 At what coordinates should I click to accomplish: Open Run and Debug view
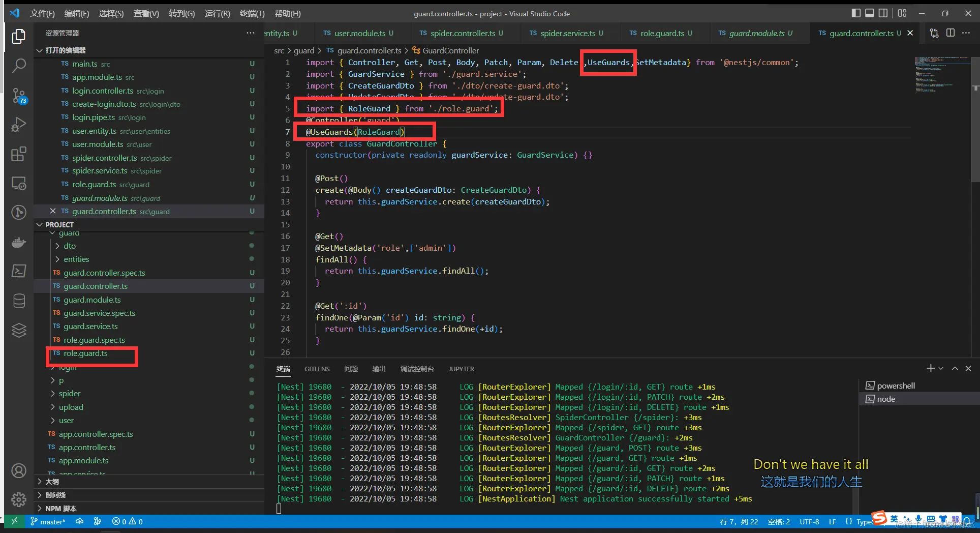19,125
